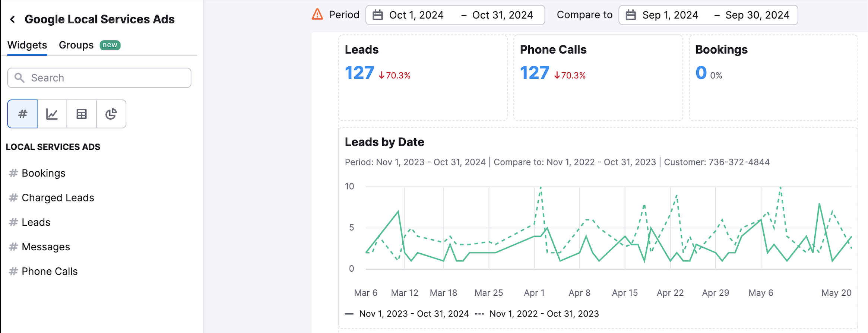Select the pie chart widget type icon
The height and width of the screenshot is (333, 868).
[x=111, y=114]
